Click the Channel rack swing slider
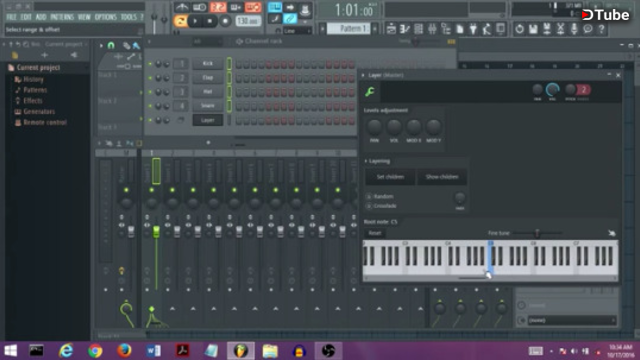Screen dimensions: 640x360 coord(416,42)
